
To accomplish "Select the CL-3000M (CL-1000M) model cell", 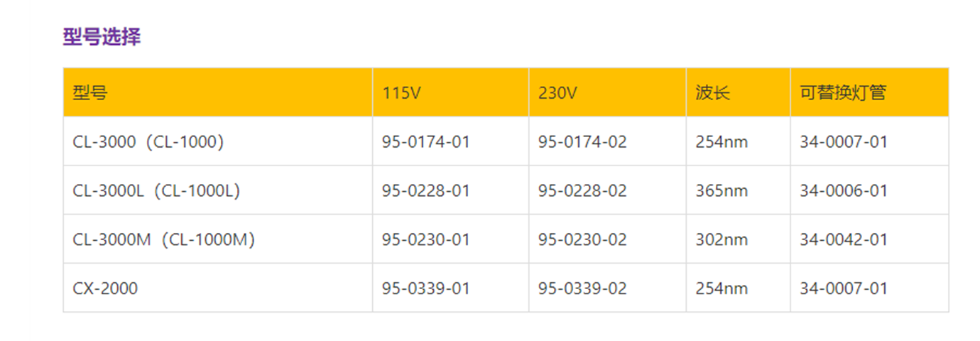I will click(x=164, y=240).
